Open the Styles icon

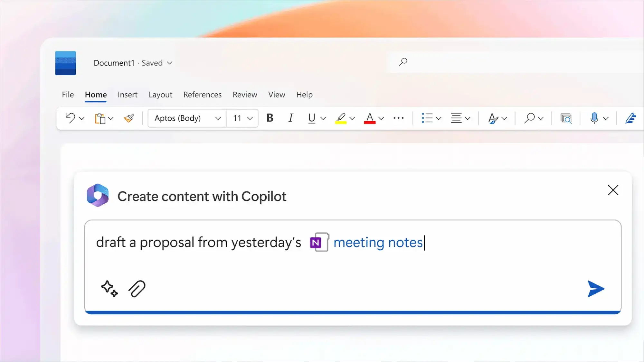coord(493,118)
